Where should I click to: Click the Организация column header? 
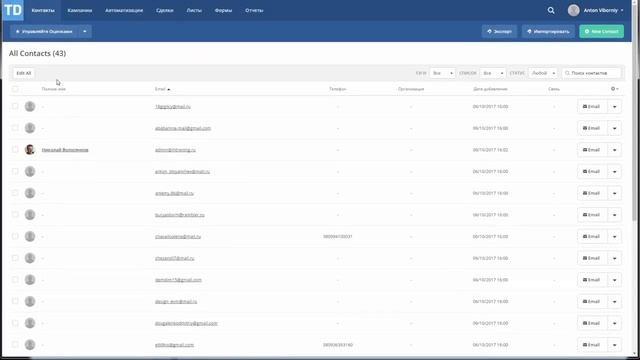tap(411, 89)
